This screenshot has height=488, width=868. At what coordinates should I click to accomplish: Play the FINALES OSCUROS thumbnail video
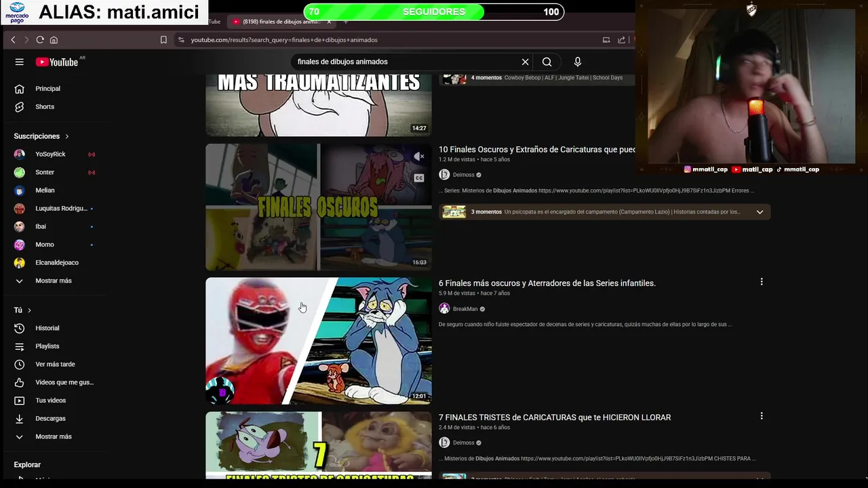[319, 207]
